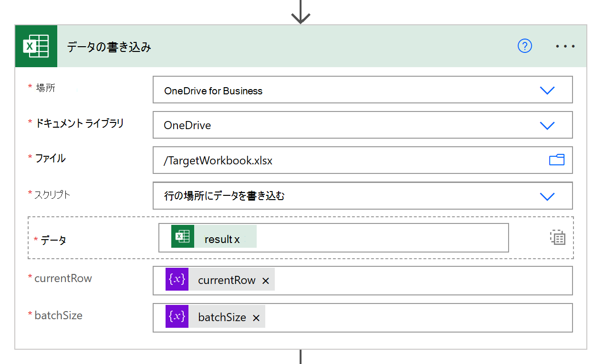Switch データ field to array input mode
This screenshot has height=364, width=604.
(557, 237)
